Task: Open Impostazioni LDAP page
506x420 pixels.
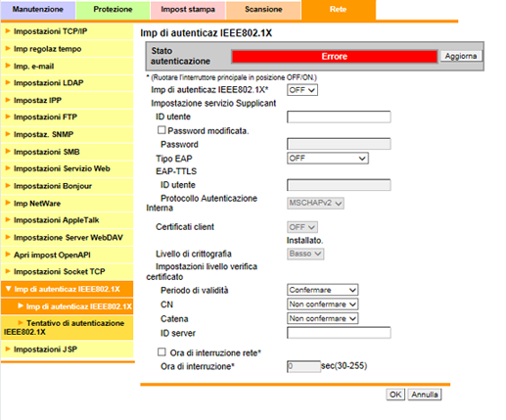Action: click(x=67, y=83)
